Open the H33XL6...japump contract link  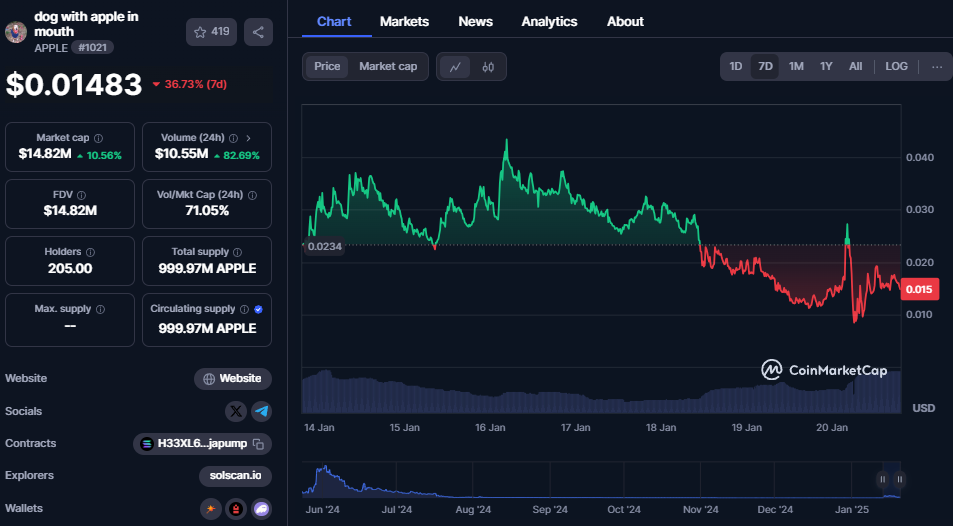[202, 444]
